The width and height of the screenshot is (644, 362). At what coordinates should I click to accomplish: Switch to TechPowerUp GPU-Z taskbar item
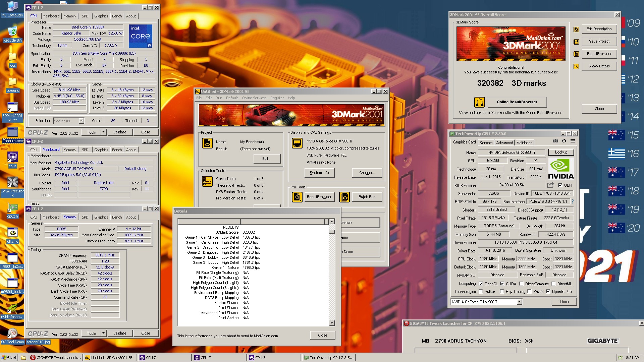pos(329,358)
